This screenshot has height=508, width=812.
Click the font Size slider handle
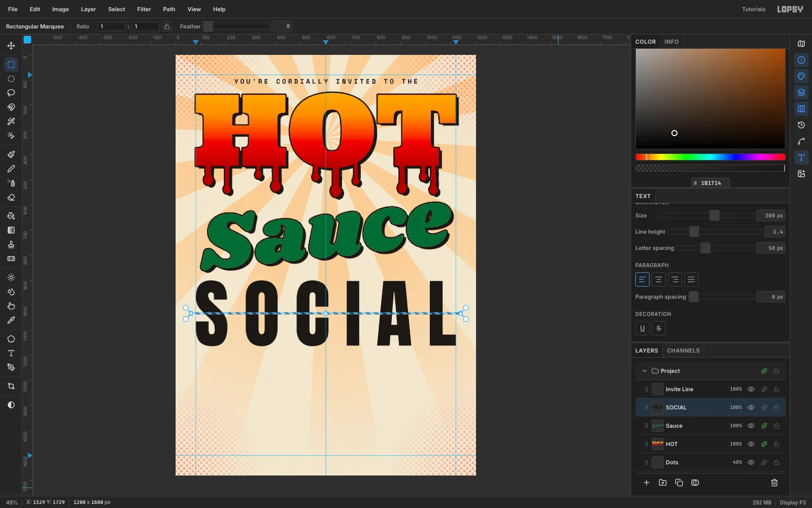click(x=715, y=215)
